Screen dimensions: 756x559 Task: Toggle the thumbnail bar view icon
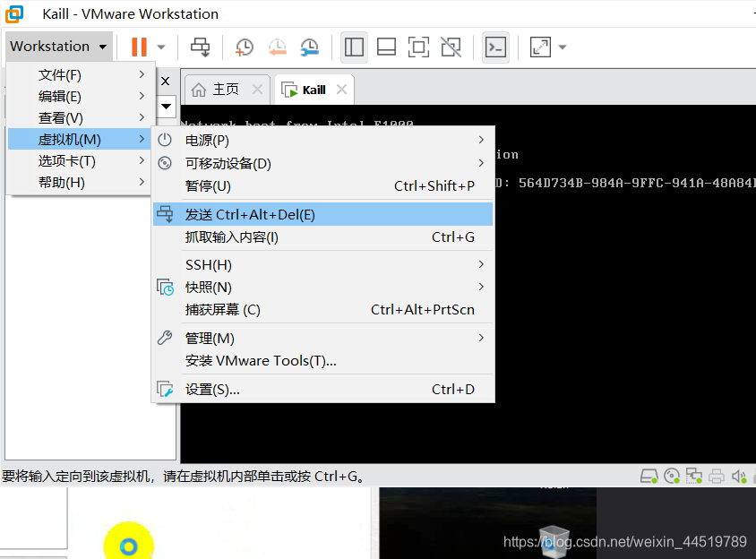[x=386, y=47]
